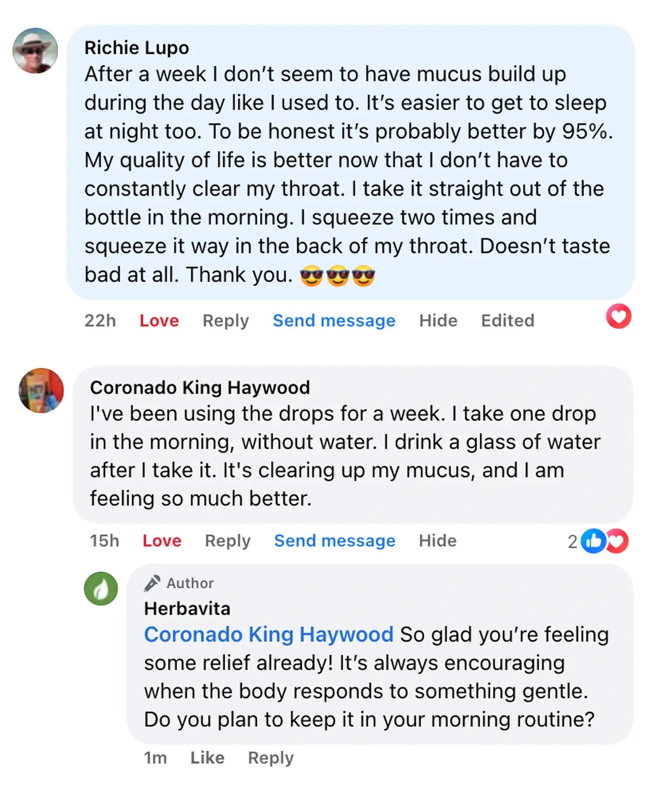Reply to Coronado King Haywood's comment
Screen dimensions: 650x812
227,541
